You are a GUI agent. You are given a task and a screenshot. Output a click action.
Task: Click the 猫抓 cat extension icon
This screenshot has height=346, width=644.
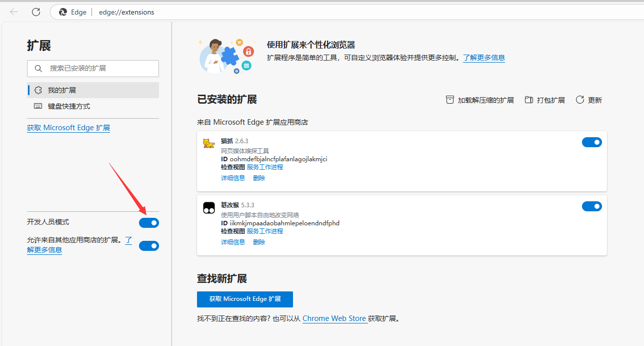tap(208, 144)
